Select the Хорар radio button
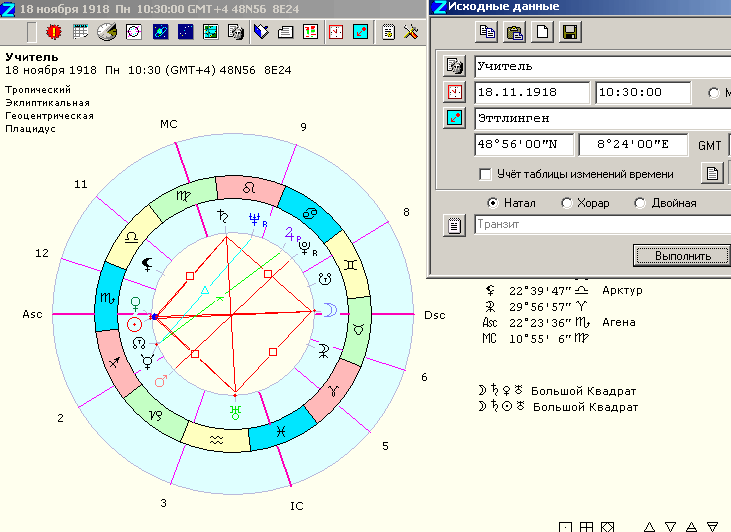The image size is (731, 532). pyautogui.click(x=566, y=203)
